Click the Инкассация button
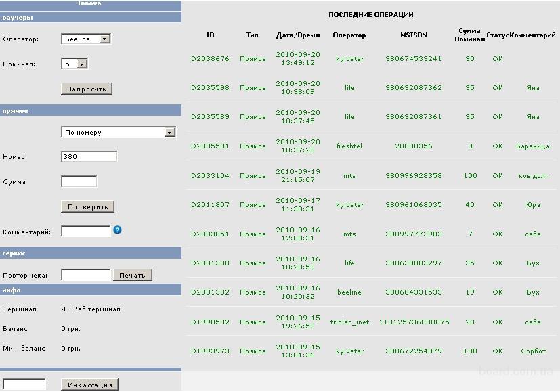 click(90, 385)
